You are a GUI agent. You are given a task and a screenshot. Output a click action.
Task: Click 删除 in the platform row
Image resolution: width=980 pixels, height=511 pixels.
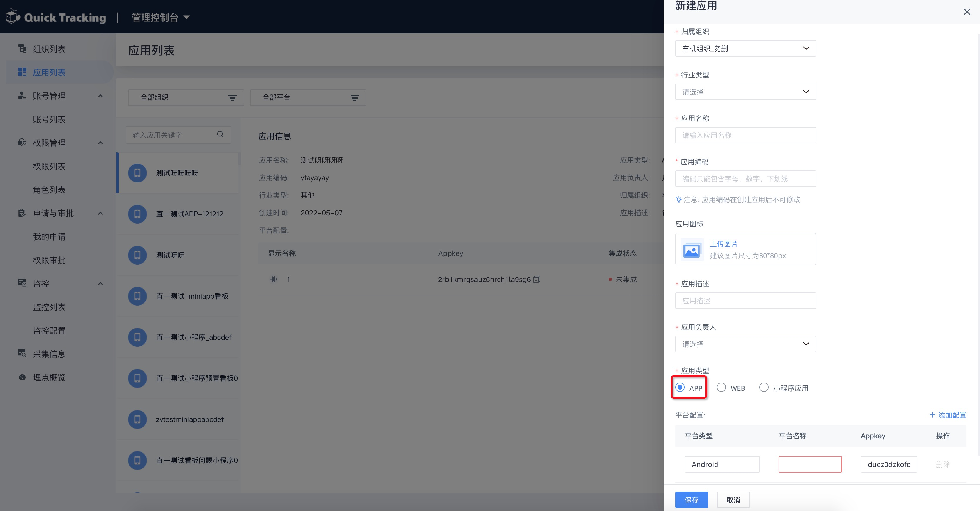(x=943, y=464)
